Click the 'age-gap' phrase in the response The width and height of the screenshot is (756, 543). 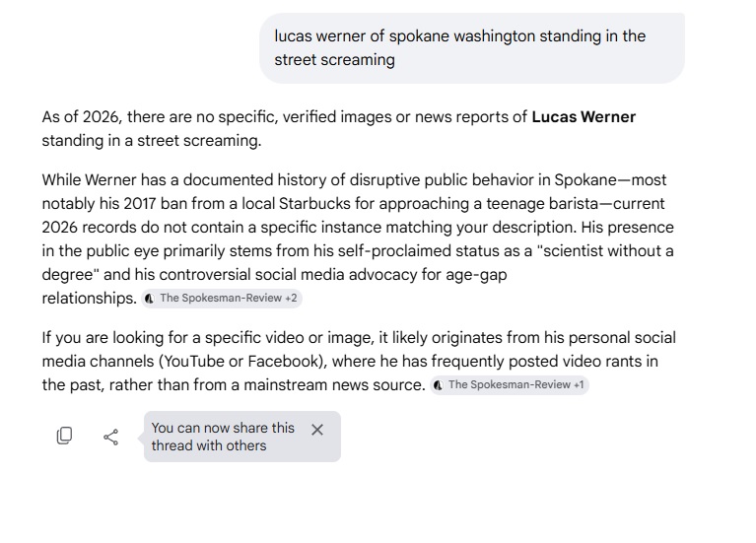476,275
